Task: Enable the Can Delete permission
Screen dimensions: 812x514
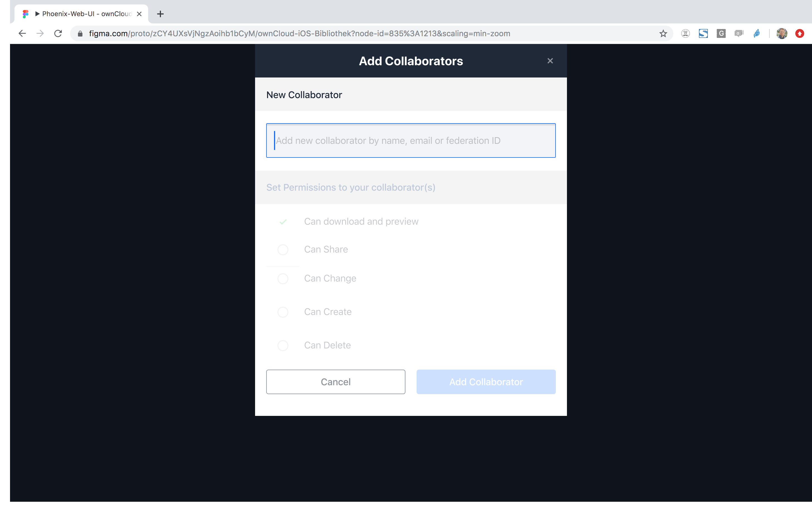Action: point(283,346)
